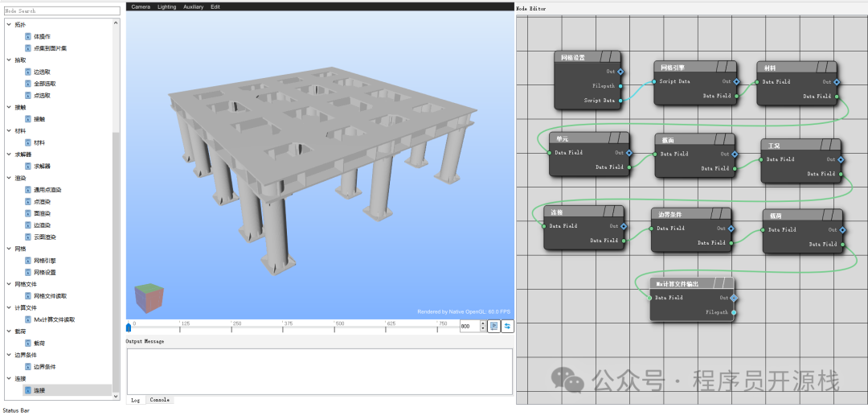The width and height of the screenshot is (868, 416).
Task: Click the 求解器 item icon in sidebar
Action: 28,166
